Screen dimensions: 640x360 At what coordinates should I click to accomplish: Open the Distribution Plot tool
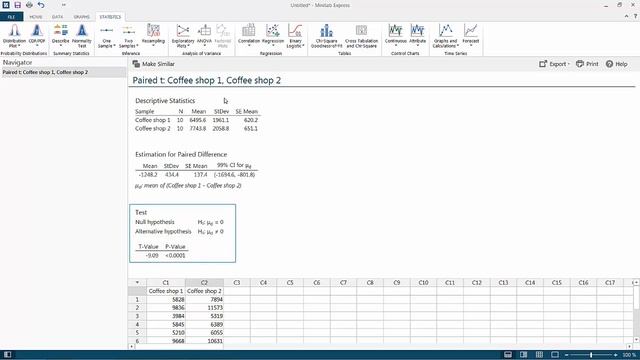(x=14, y=36)
